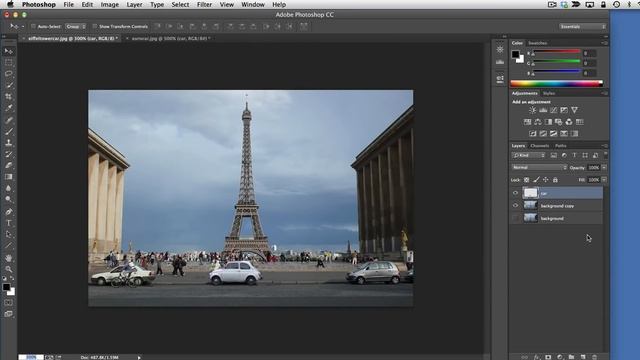Open the Filter menu
The height and width of the screenshot is (360, 640).
point(204,4)
